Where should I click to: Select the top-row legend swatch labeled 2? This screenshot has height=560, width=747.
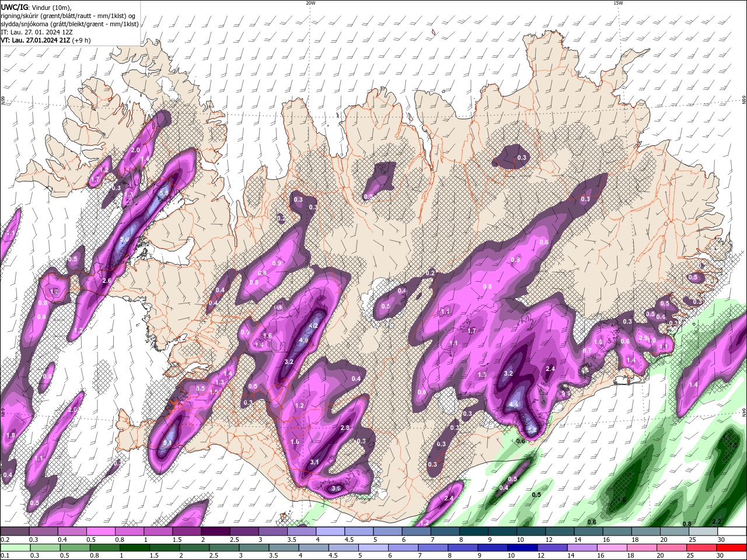click(215, 531)
